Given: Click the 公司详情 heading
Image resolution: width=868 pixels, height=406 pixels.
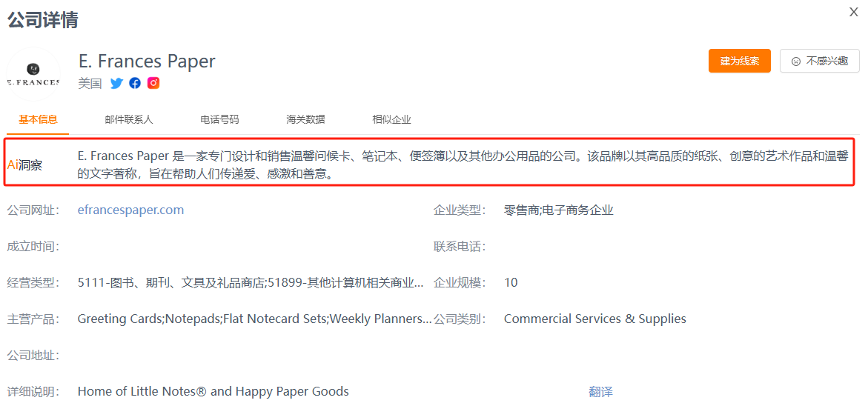Looking at the screenshot, I should (42, 20).
